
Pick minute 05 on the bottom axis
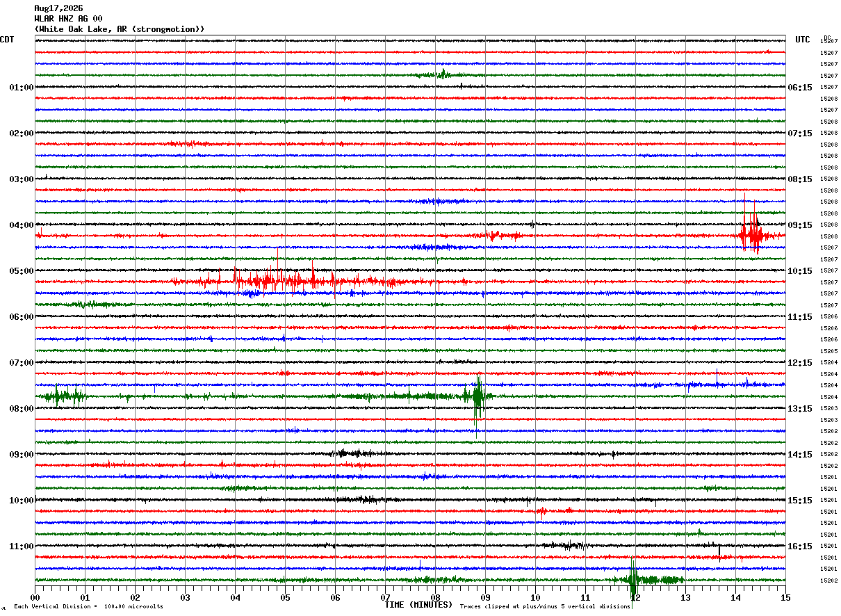point(285,597)
